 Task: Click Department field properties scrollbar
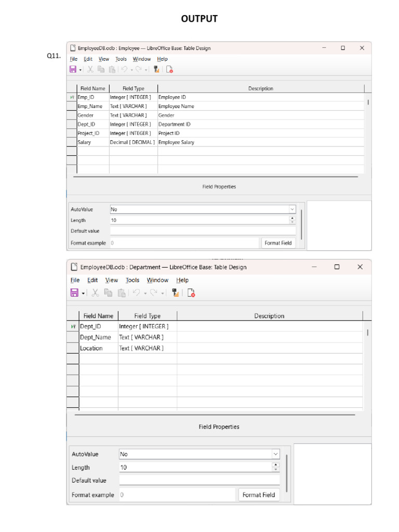tap(287, 473)
